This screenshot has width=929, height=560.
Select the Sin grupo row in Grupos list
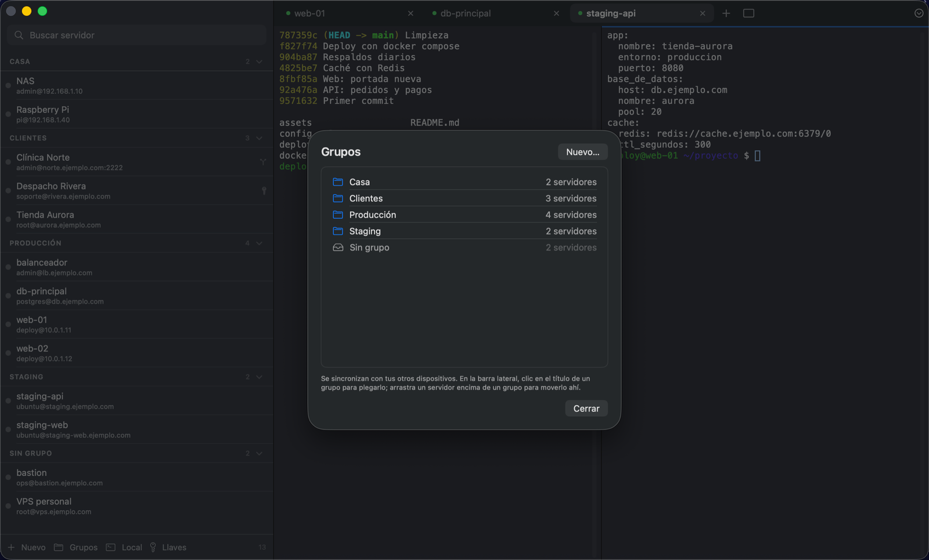click(464, 247)
